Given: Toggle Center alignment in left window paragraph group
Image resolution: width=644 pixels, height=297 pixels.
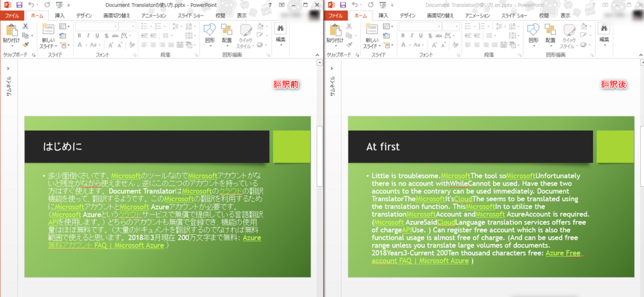Looking at the screenshot, I should 153,45.
